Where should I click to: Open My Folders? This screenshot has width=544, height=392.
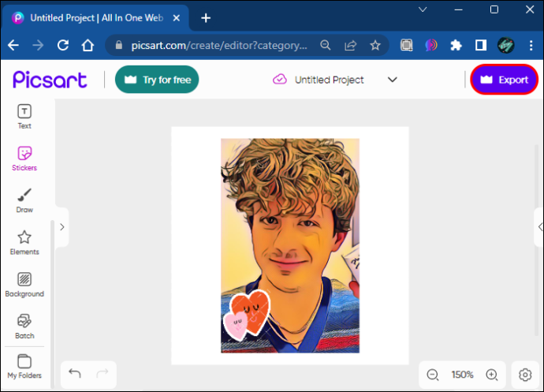[24, 367]
